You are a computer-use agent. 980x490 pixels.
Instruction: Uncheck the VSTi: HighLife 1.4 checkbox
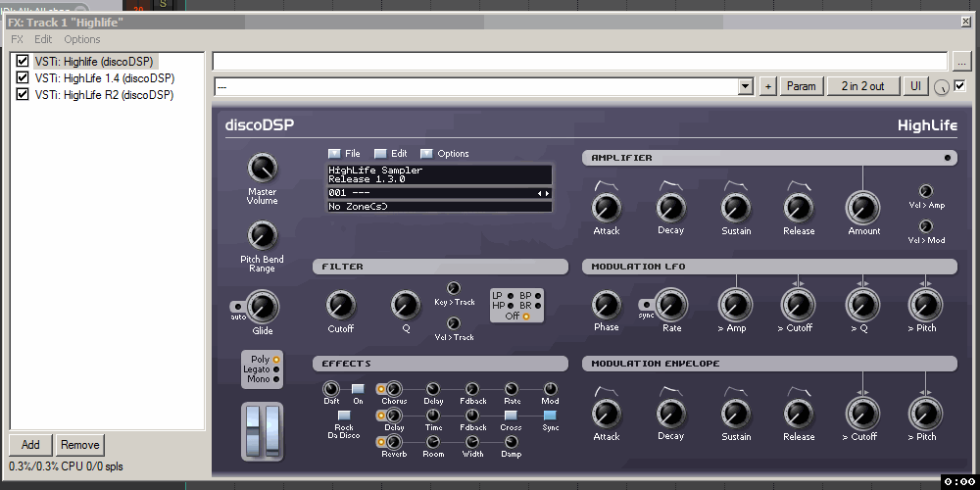tap(23, 77)
